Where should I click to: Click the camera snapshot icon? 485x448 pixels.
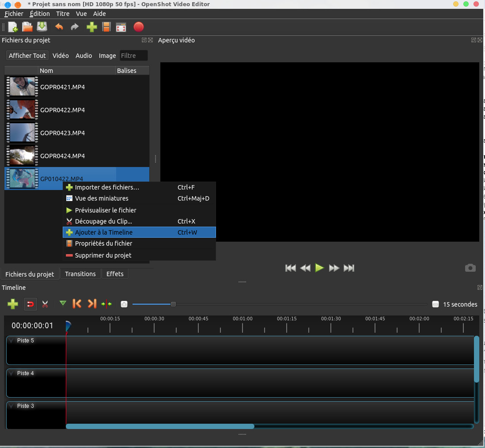click(x=470, y=268)
